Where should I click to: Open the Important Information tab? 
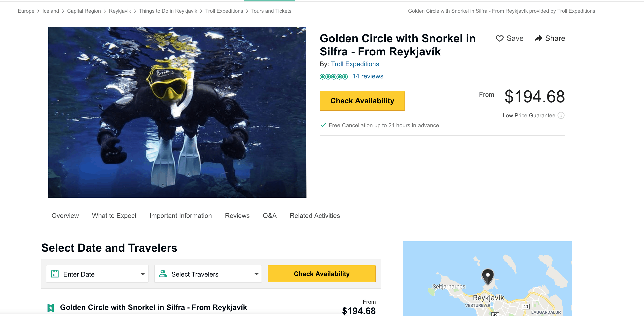click(x=180, y=216)
